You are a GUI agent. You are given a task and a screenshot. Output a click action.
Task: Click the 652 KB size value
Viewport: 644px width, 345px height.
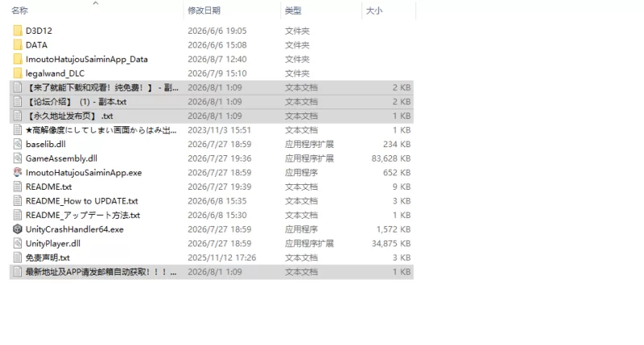click(x=397, y=173)
